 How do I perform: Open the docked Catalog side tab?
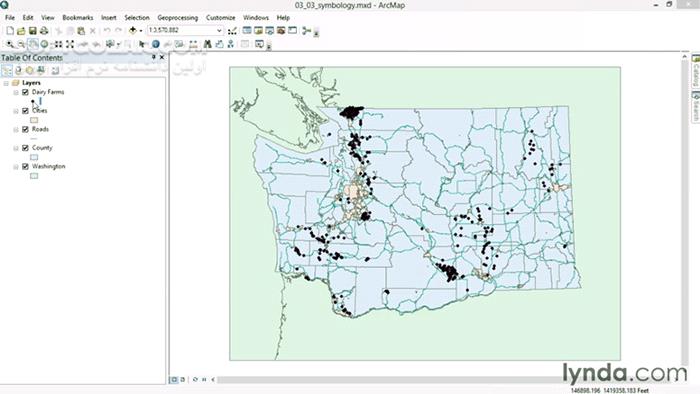click(696, 71)
